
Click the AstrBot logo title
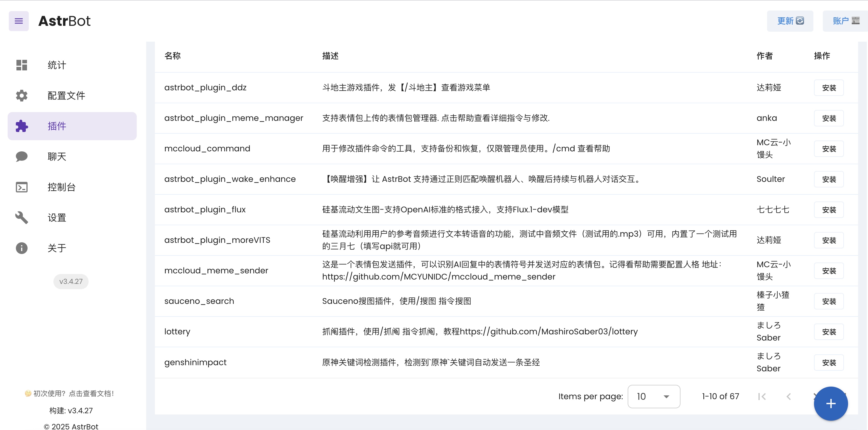click(64, 21)
